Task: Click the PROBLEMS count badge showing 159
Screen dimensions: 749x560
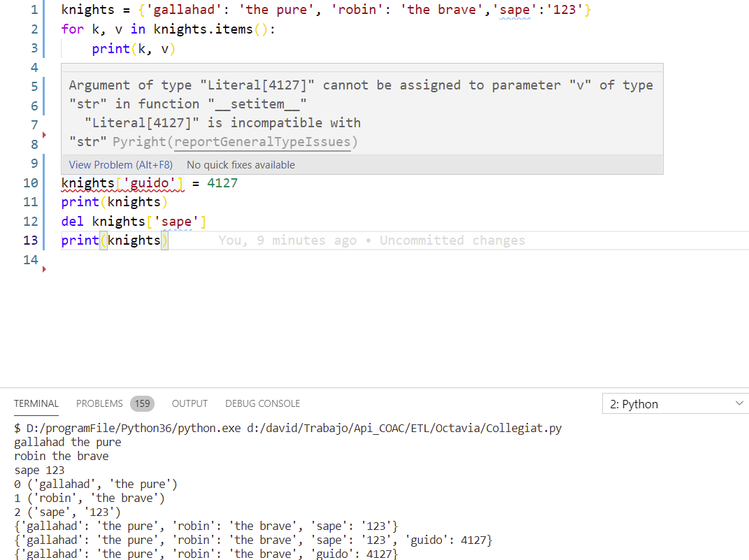Action: point(143,403)
